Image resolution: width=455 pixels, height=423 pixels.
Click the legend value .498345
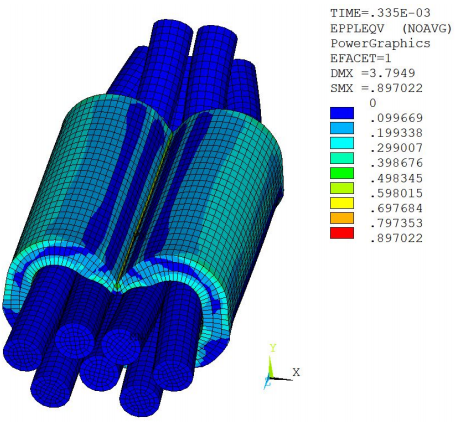[396, 178]
